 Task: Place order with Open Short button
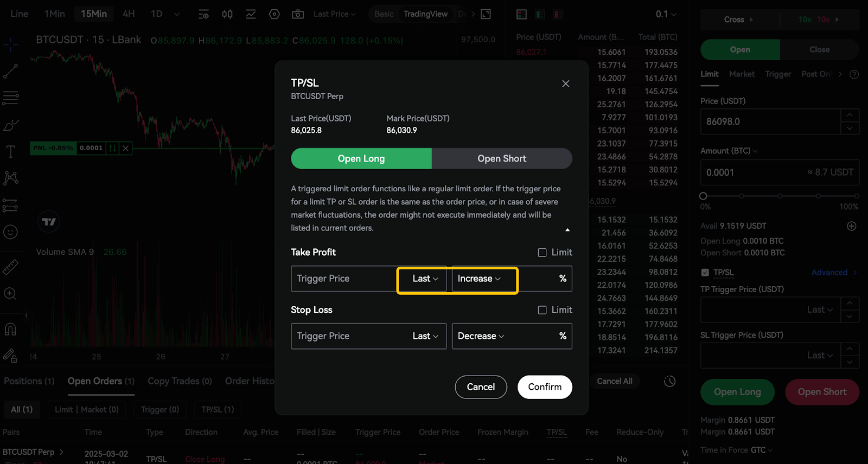822,392
